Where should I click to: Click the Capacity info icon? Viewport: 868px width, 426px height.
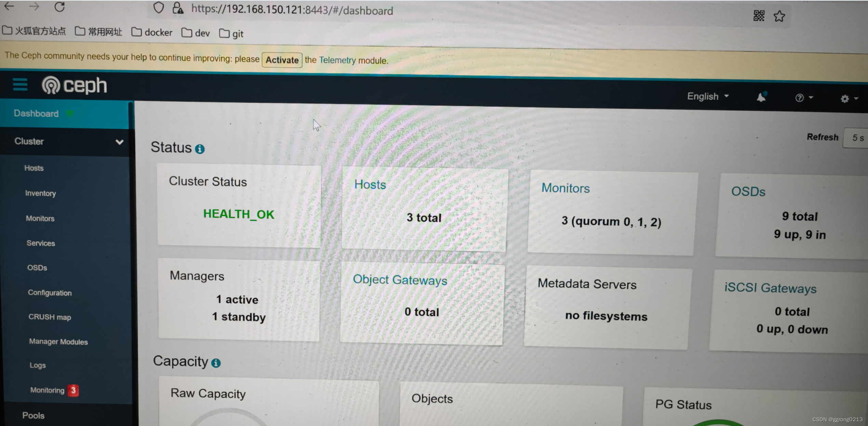point(216,363)
